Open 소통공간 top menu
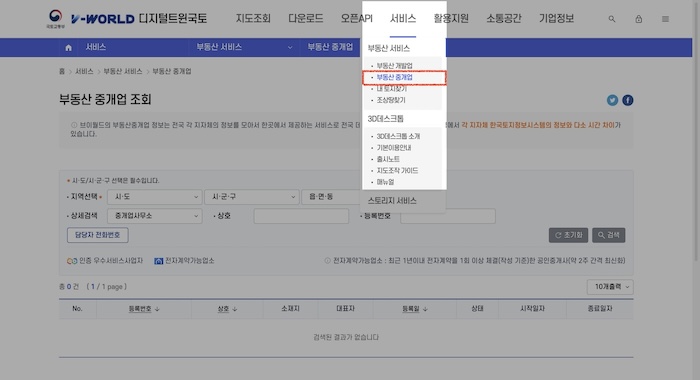The height and width of the screenshot is (380, 700). [x=504, y=18]
